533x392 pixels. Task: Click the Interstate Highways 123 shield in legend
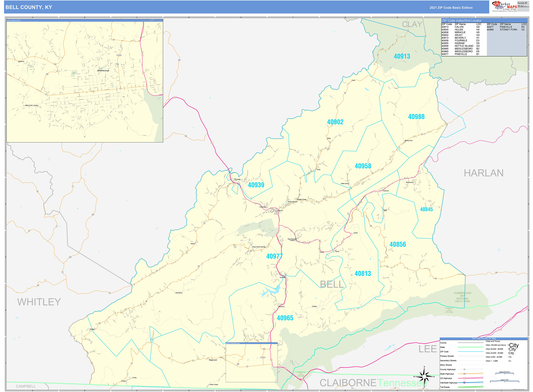coord(465,383)
